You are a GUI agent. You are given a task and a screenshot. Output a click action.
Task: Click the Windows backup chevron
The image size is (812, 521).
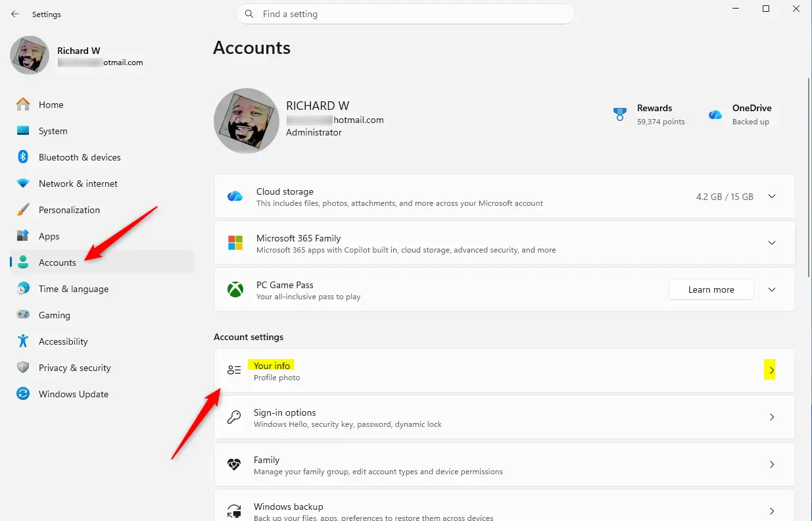click(x=772, y=511)
